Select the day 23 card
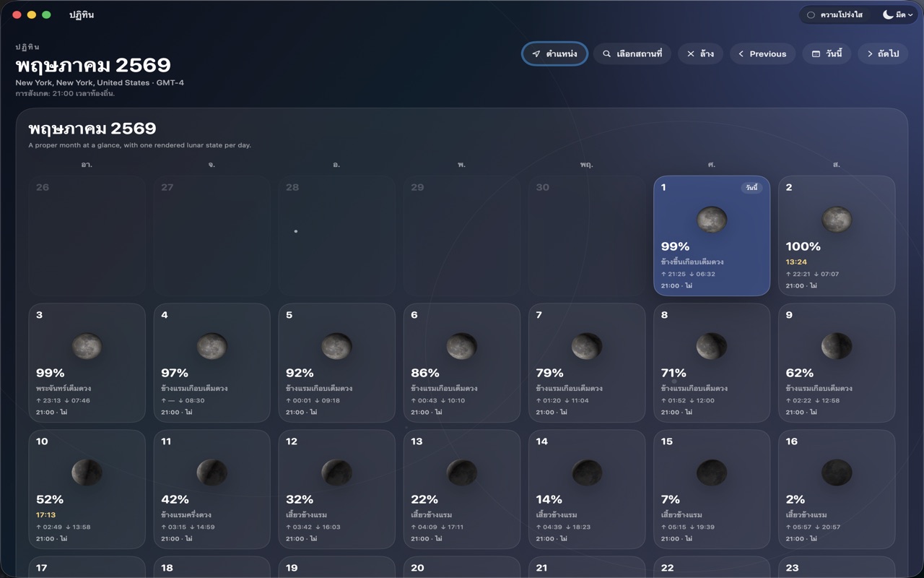This screenshot has width=924, height=578. click(837, 567)
